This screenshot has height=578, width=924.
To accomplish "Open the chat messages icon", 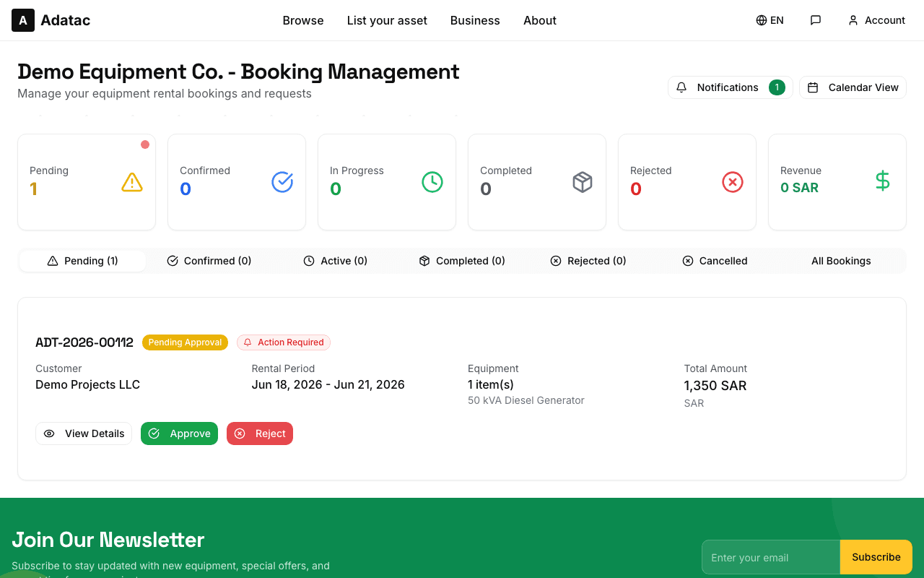I will (816, 20).
